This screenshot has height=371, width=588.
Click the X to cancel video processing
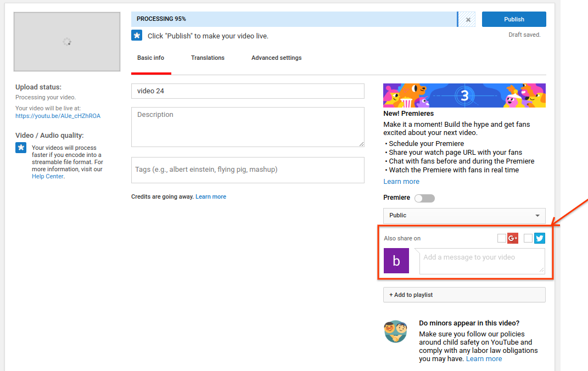[x=466, y=19]
